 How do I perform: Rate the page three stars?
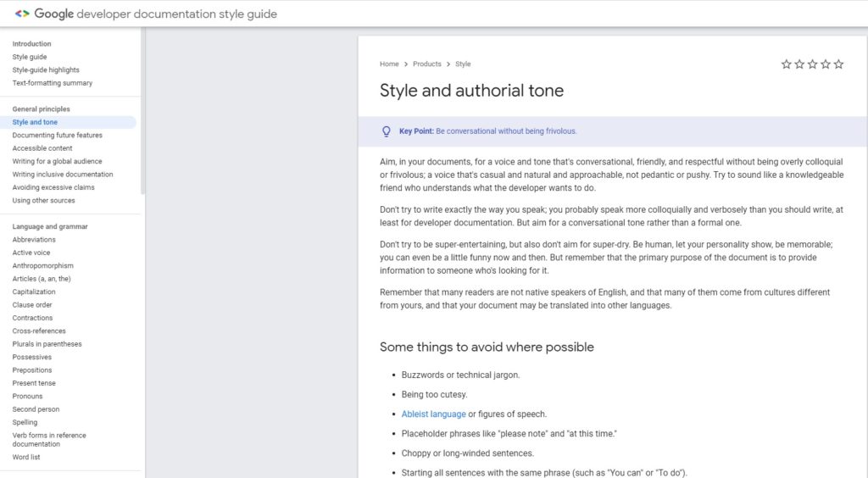pos(812,64)
